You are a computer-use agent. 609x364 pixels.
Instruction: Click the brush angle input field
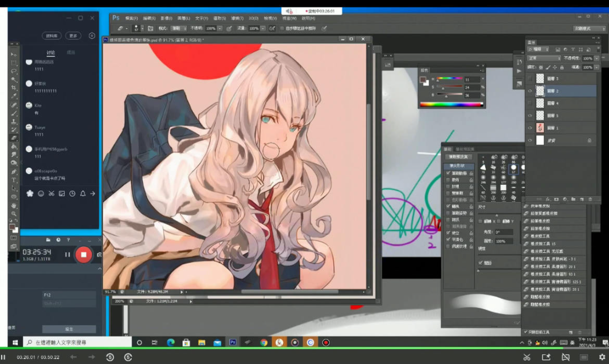point(504,232)
